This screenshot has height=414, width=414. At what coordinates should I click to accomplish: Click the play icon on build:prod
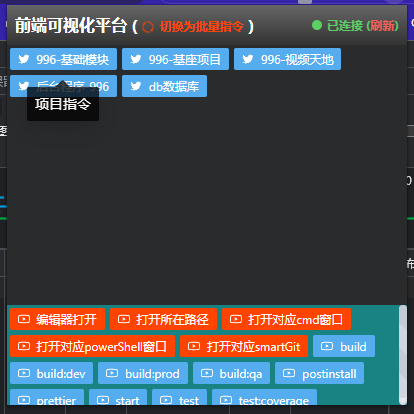point(112,373)
